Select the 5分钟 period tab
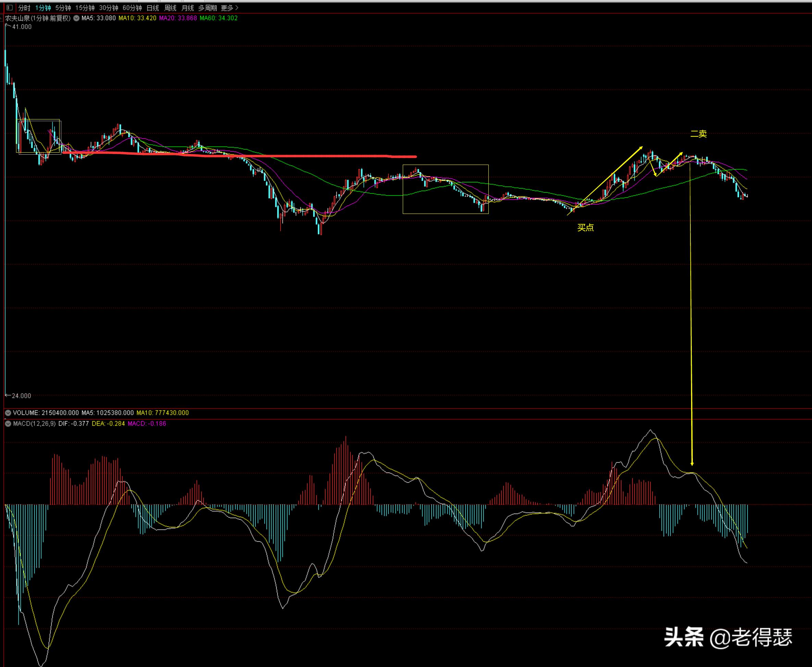812x667 pixels. 63,8
